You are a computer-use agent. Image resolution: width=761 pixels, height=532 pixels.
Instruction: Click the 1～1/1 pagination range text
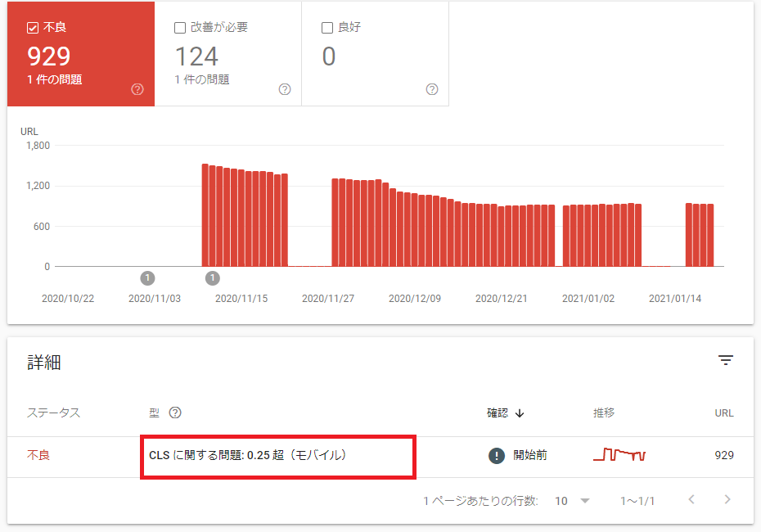coord(637,501)
